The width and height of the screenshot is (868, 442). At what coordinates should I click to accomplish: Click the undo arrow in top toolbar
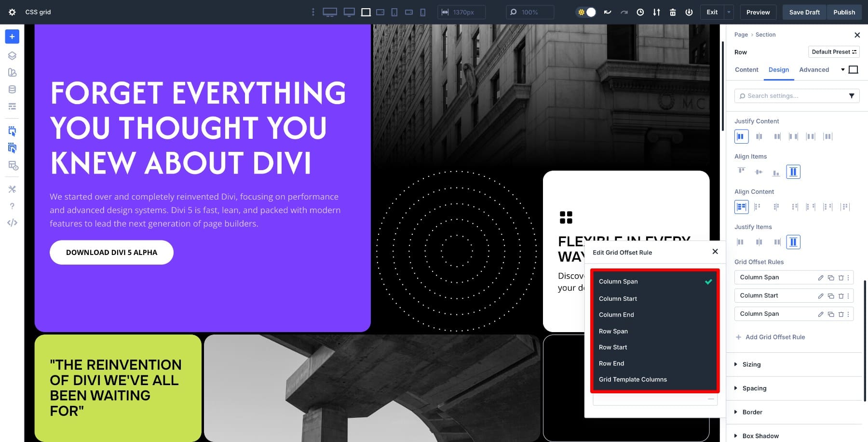pyautogui.click(x=608, y=12)
